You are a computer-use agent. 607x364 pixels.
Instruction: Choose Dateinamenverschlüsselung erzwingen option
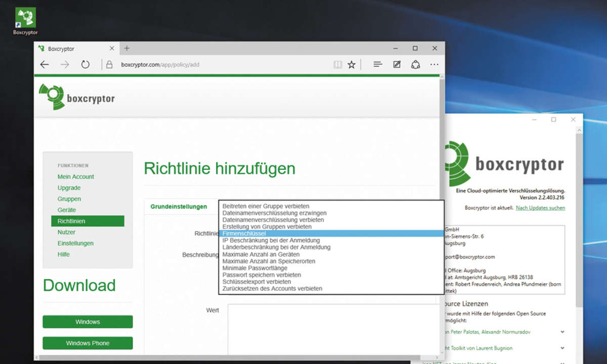(331, 213)
